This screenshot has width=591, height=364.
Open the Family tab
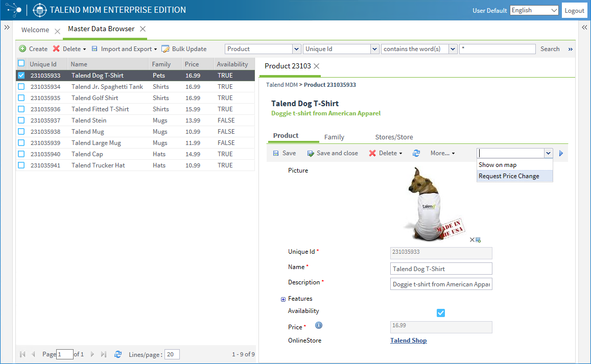335,137
